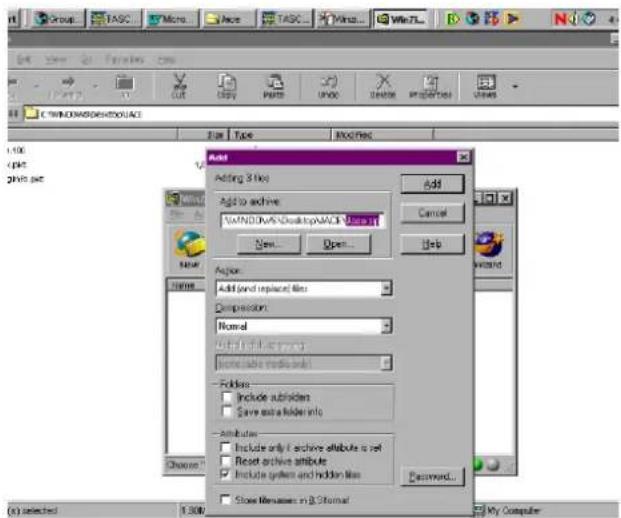
Task: Enable Save extra folder info checkbox
Action: (x=227, y=411)
